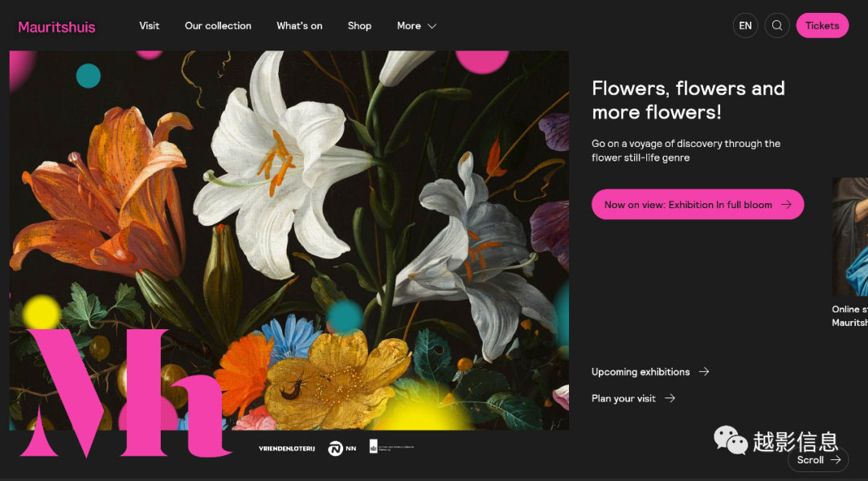Open the What's on menu
The image size is (868, 481).
[300, 26]
